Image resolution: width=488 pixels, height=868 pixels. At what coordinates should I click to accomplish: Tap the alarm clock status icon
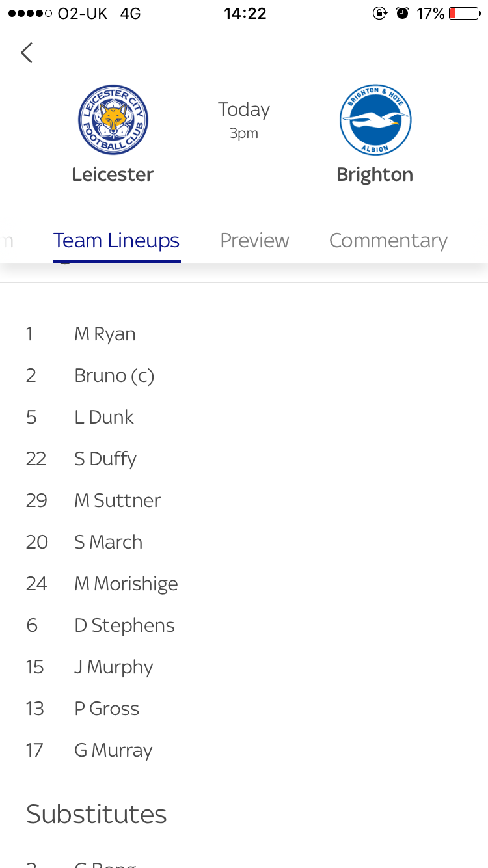pos(403,13)
